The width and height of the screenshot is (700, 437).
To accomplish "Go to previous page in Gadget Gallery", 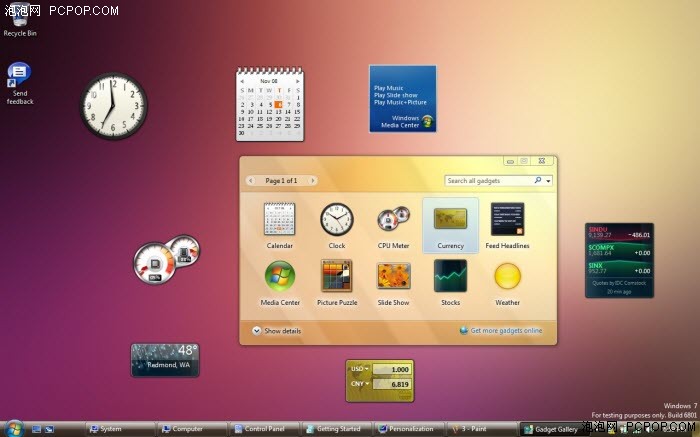I will coord(250,180).
